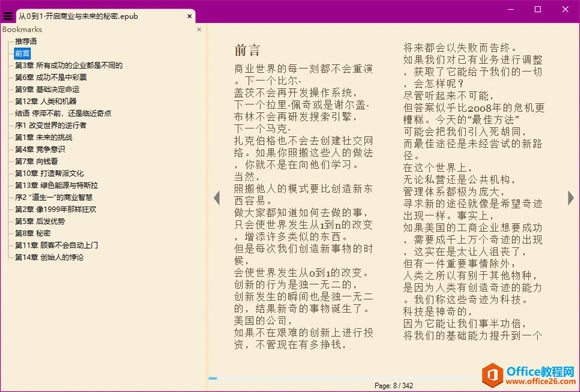Go to 第9章 基础决定命运

pos(47,89)
